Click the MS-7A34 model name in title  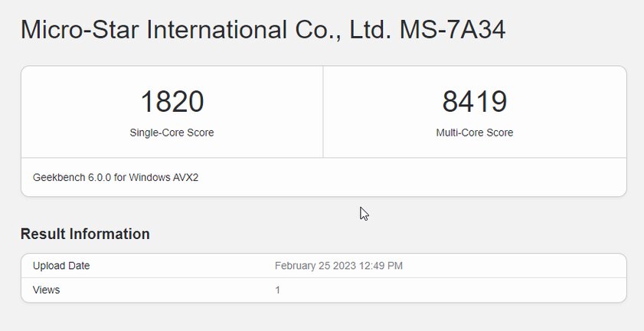453,30
